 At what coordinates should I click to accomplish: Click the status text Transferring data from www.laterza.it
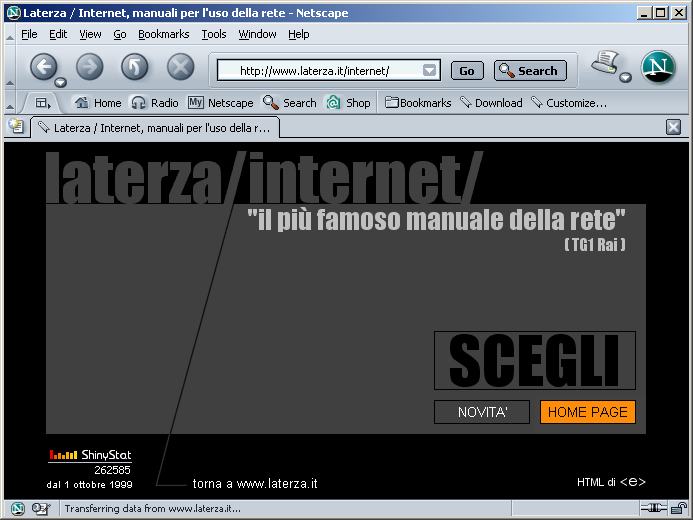(x=152, y=509)
